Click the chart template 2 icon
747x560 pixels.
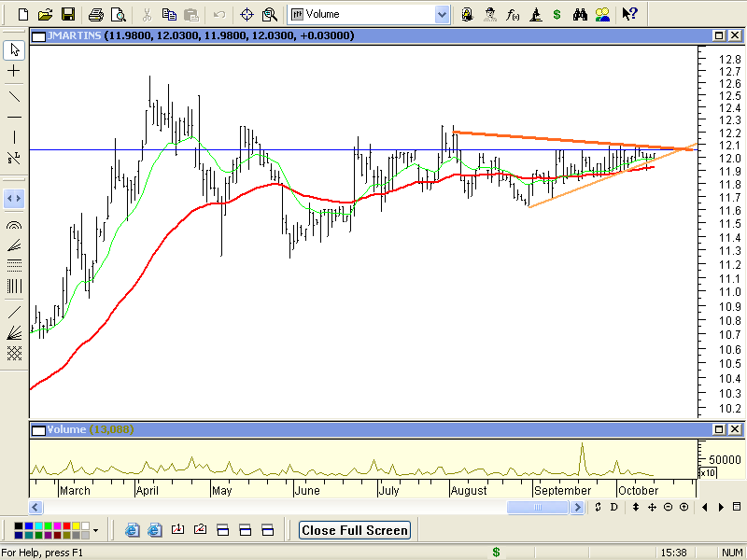pyautogui.click(x=200, y=530)
